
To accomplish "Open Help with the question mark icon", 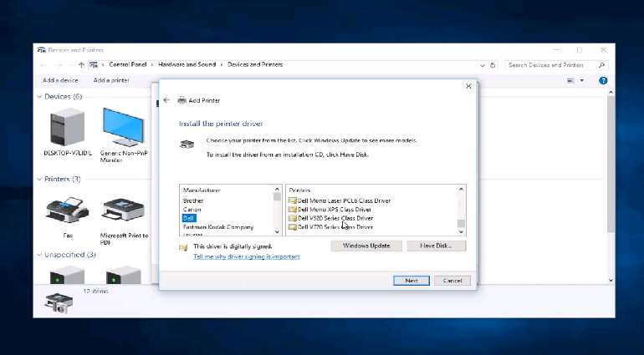I will [x=603, y=80].
